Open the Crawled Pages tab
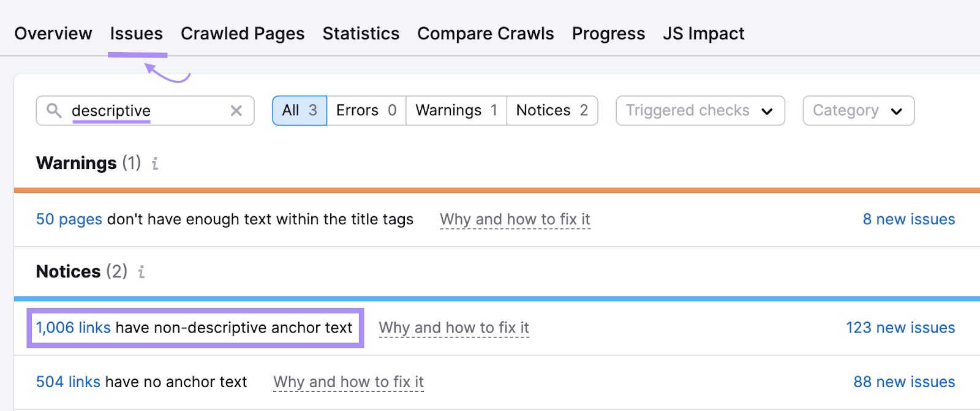 coord(243,34)
